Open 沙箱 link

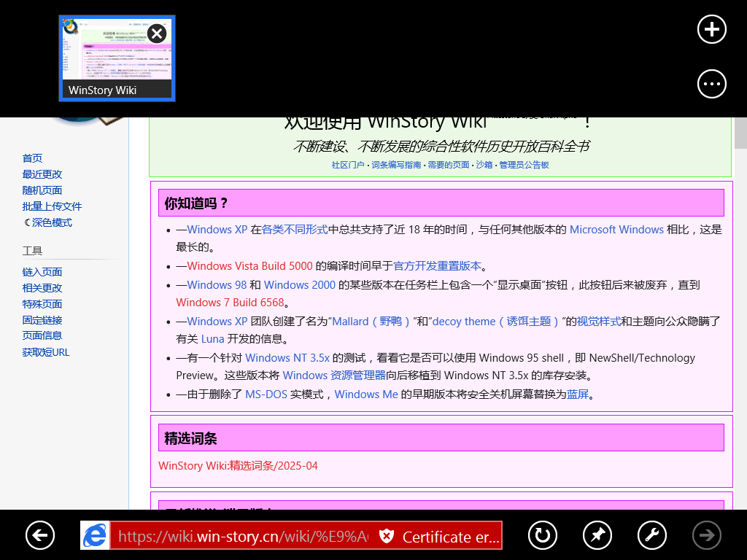click(484, 165)
